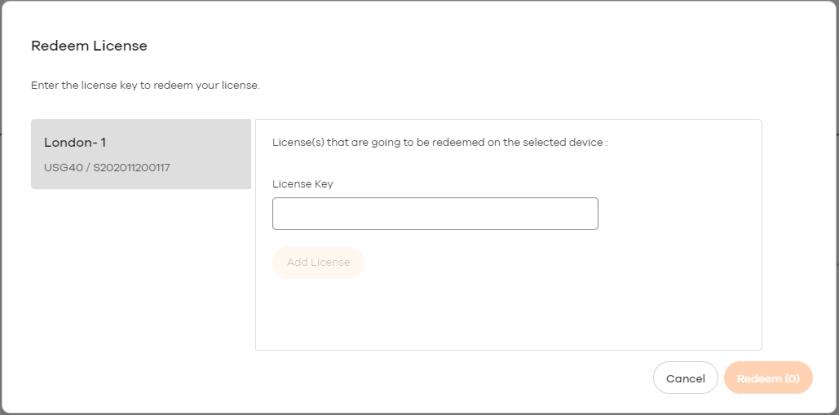Click the '(0)' counter in the Redeem button
Image resolution: width=839 pixels, height=415 pixels.
pos(792,378)
